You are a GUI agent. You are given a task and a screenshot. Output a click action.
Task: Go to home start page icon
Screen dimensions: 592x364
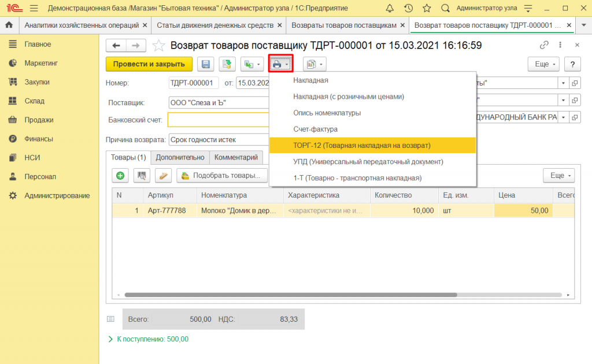pyautogui.click(x=9, y=25)
